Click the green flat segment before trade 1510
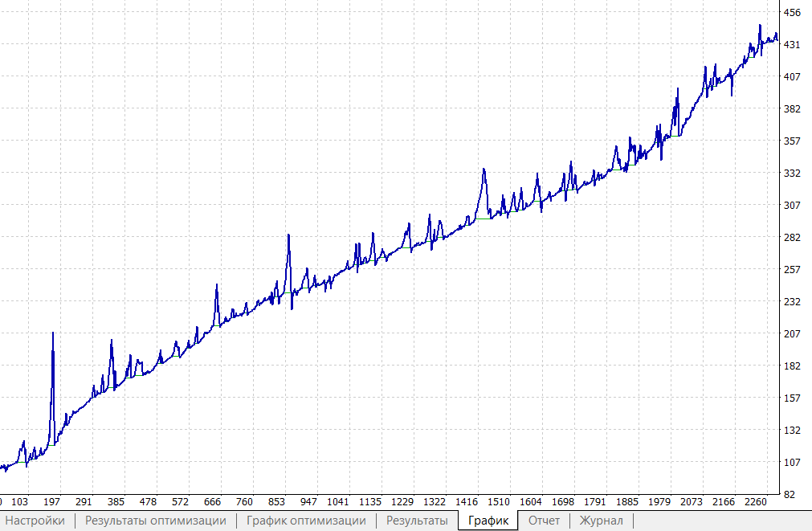This screenshot has height=531, width=812. 484,219
